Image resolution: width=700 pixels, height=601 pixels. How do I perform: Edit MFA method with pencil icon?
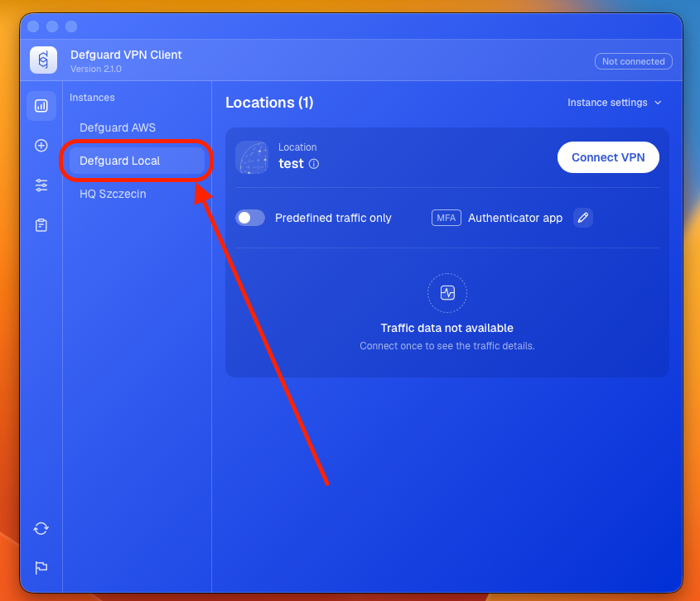tap(582, 218)
